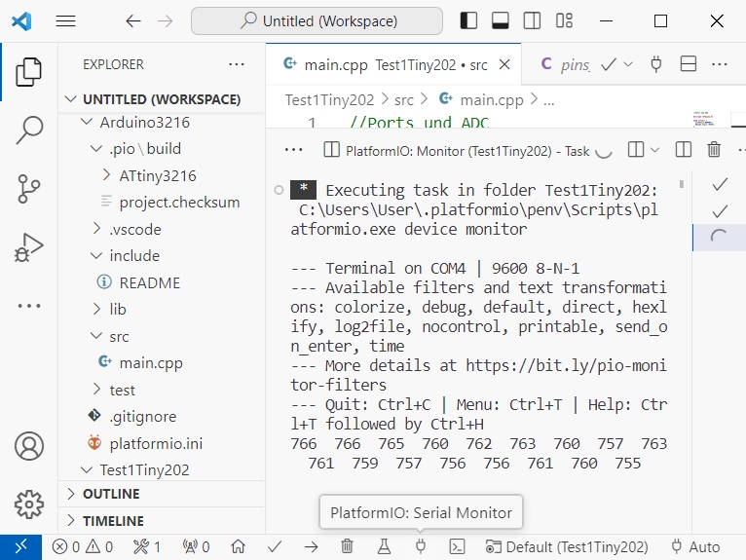Open PlatformIO Home from status bar

238,546
